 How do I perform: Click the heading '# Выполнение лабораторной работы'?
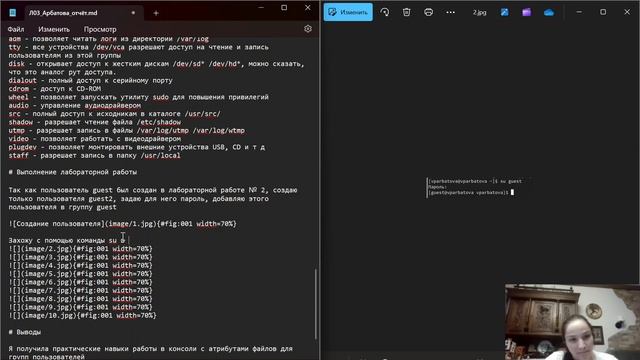[x=73, y=172]
